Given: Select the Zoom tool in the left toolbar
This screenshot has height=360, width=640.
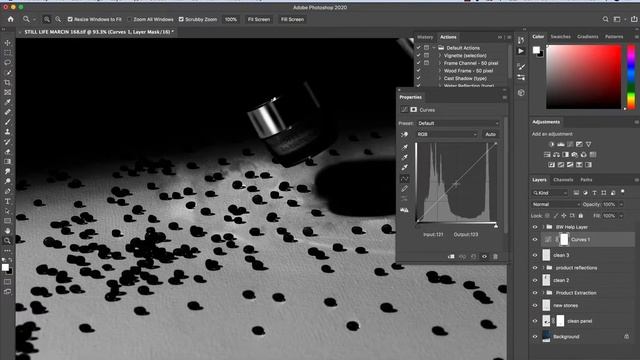Looking at the screenshot, I should tap(7, 240).
